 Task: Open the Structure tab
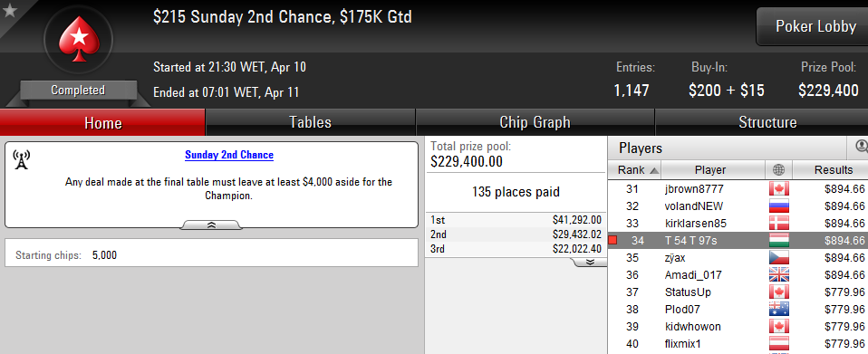point(767,122)
